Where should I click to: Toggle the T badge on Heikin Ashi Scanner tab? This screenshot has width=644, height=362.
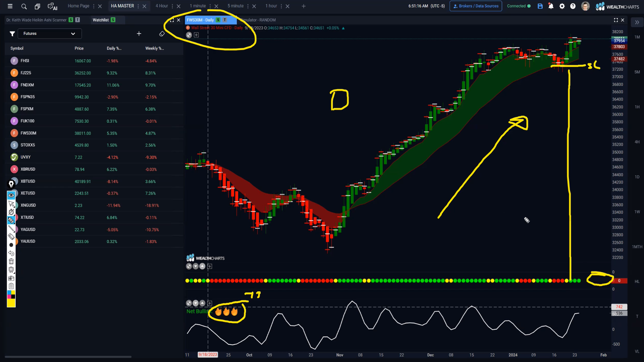(77, 20)
